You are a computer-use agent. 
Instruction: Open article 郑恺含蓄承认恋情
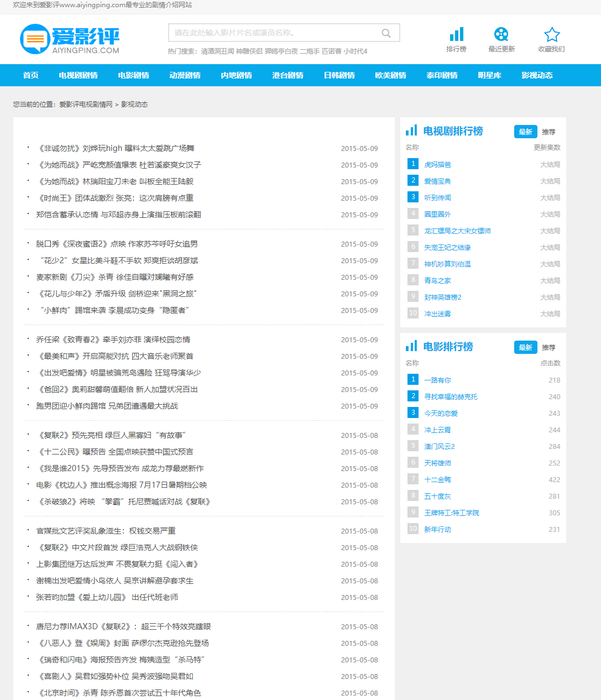pyautogui.click(x=118, y=215)
